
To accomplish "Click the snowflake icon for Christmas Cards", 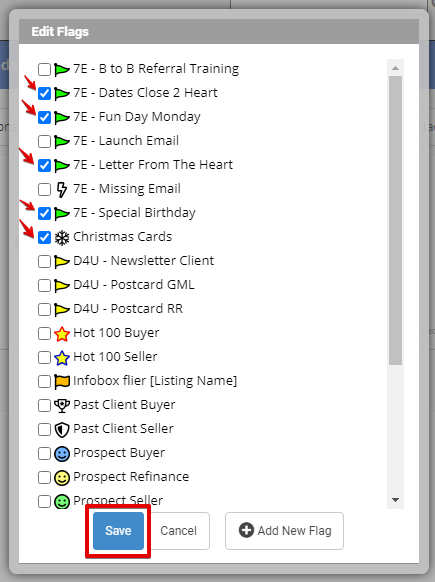I will point(62,238).
